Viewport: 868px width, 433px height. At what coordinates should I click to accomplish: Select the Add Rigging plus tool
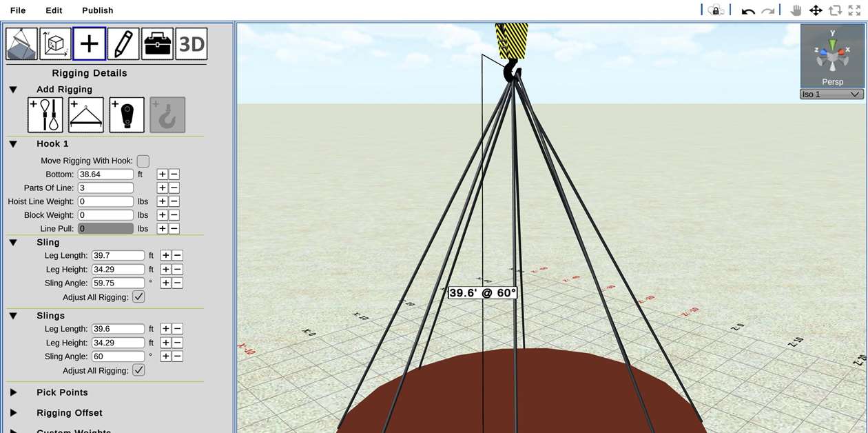click(89, 43)
